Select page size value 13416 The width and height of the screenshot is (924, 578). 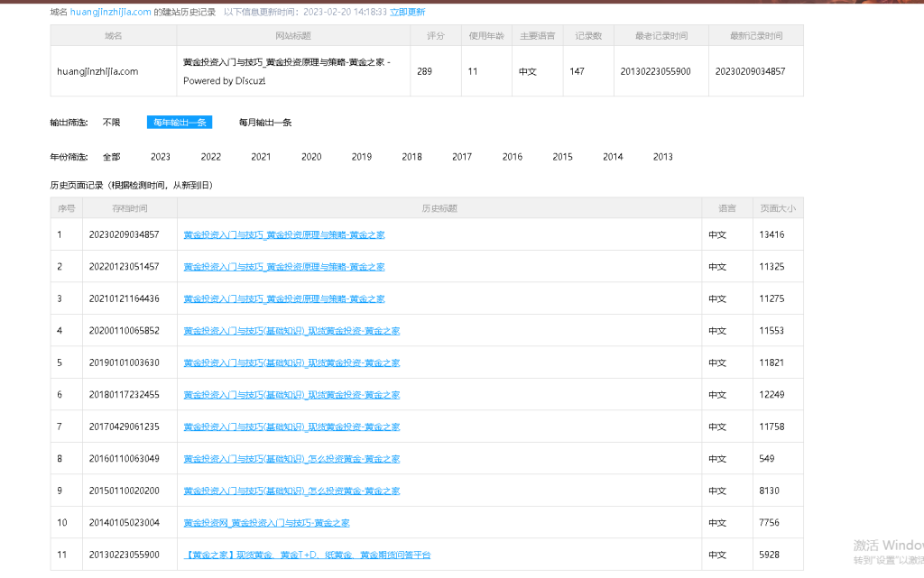[x=772, y=234]
